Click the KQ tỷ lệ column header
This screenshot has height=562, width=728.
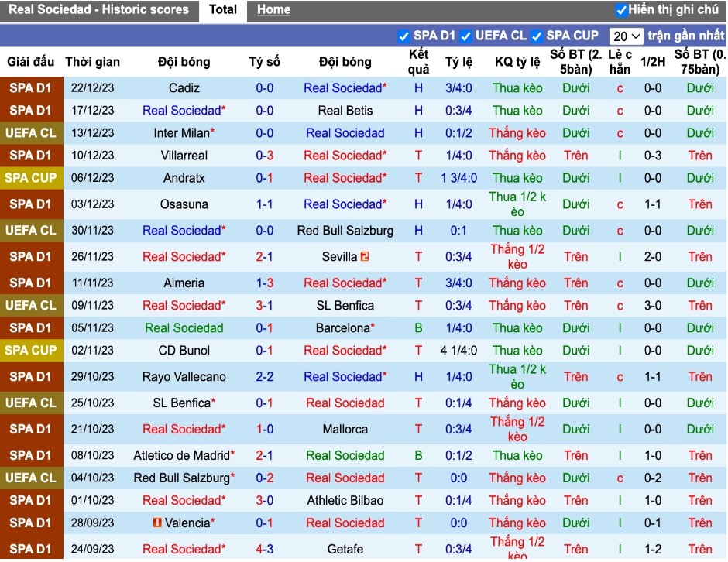[517, 62]
